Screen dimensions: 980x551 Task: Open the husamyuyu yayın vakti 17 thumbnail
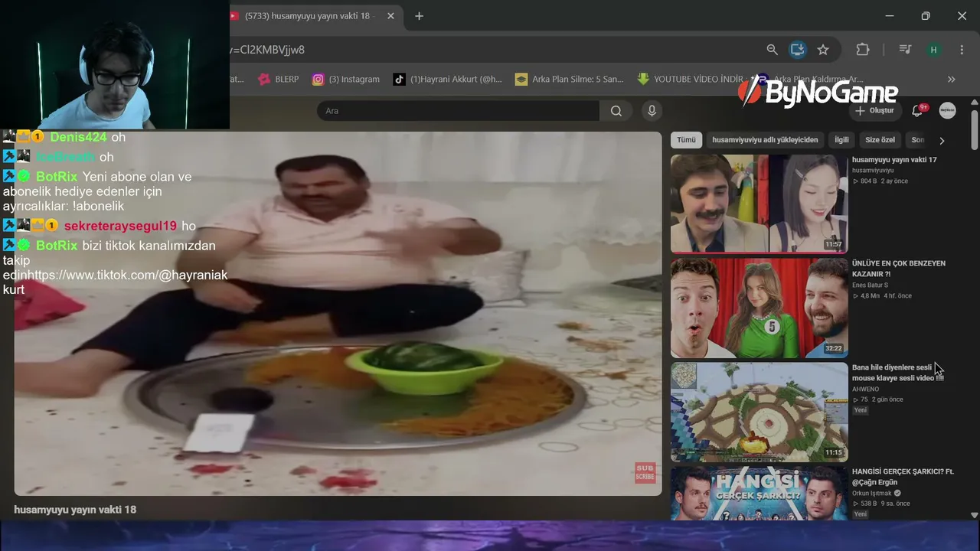tap(759, 204)
